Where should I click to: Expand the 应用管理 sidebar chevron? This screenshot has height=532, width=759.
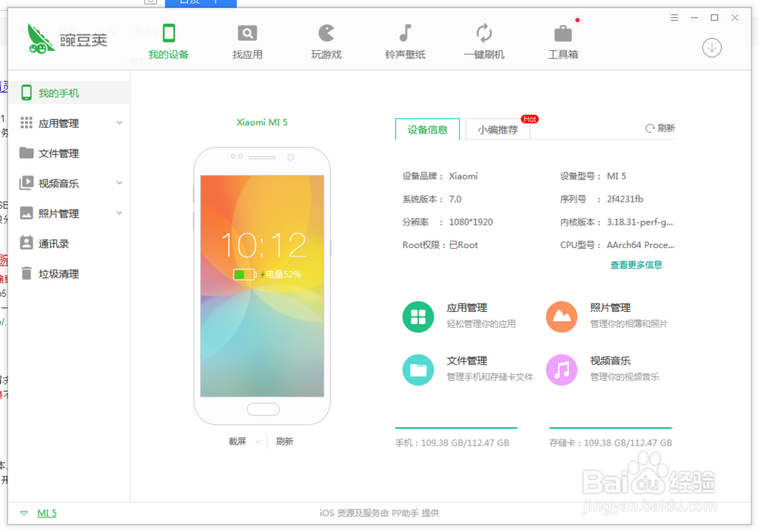coord(119,123)
